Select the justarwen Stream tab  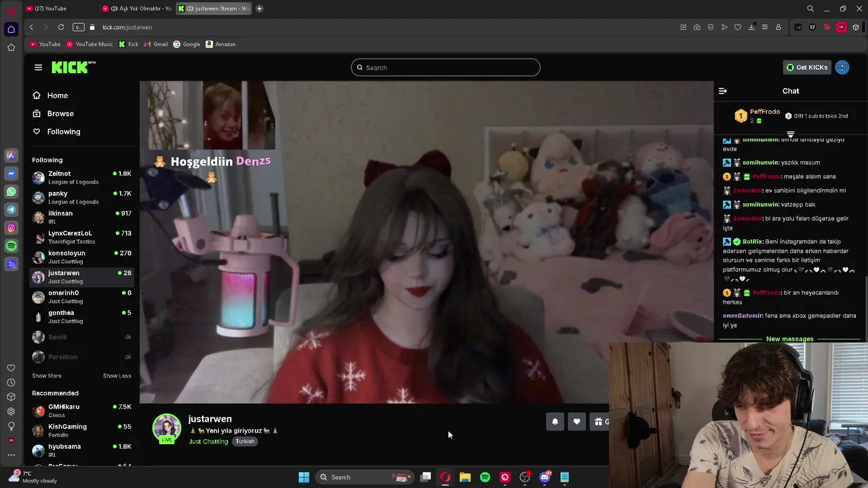214,9
